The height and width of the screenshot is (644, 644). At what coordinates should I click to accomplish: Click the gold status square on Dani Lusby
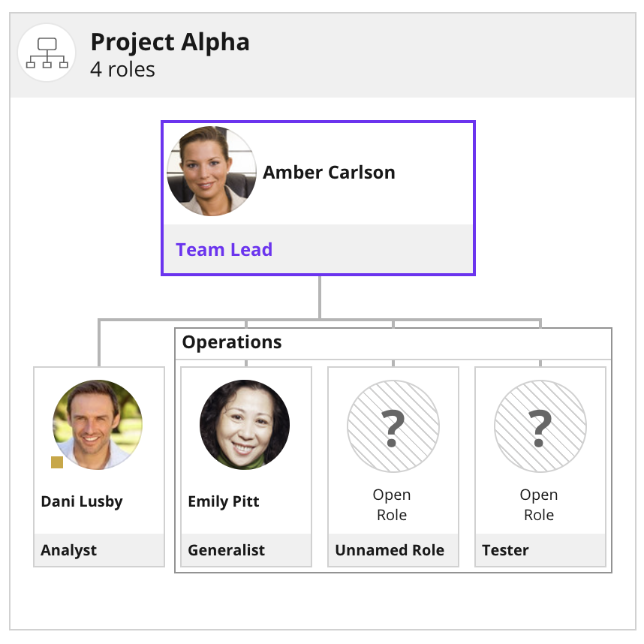[x=57, y=462]
